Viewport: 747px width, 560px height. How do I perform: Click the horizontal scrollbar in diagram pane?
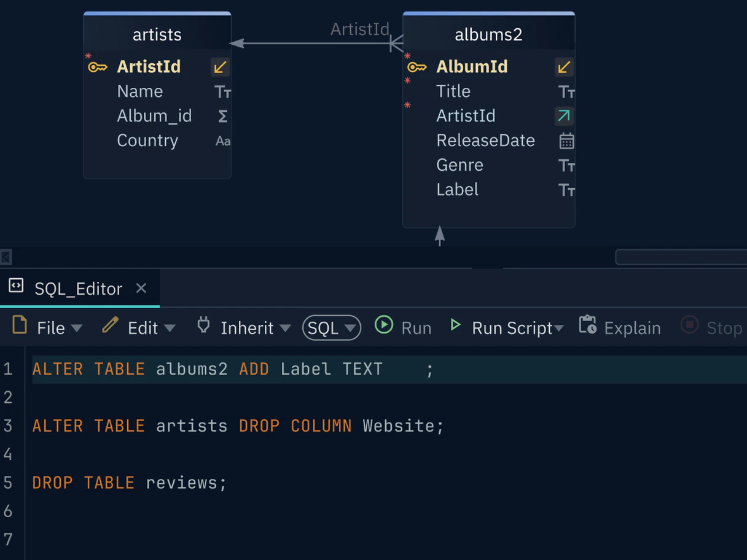click(x=681, y=257)
